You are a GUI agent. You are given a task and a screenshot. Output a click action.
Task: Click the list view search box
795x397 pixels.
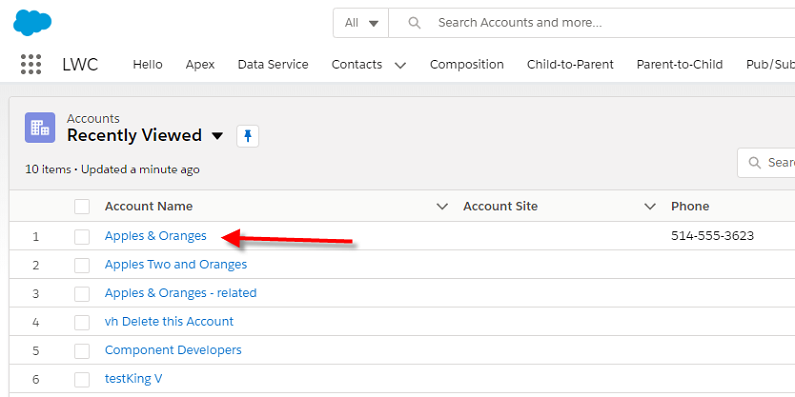[x=766, y=163]
